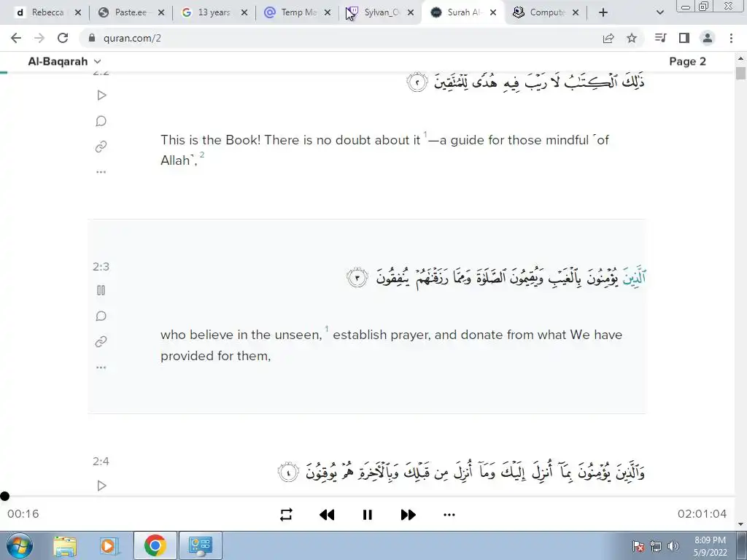Reload the quran.com page
Image resolution: width=747 pixels, height=560 pixels.
[x=63, y=38]
